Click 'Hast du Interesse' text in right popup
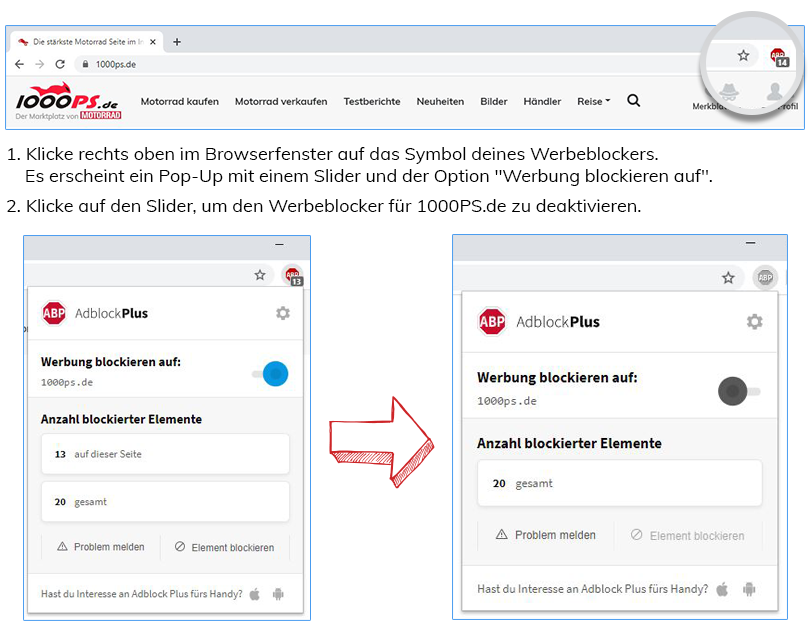 pos(593,589)
